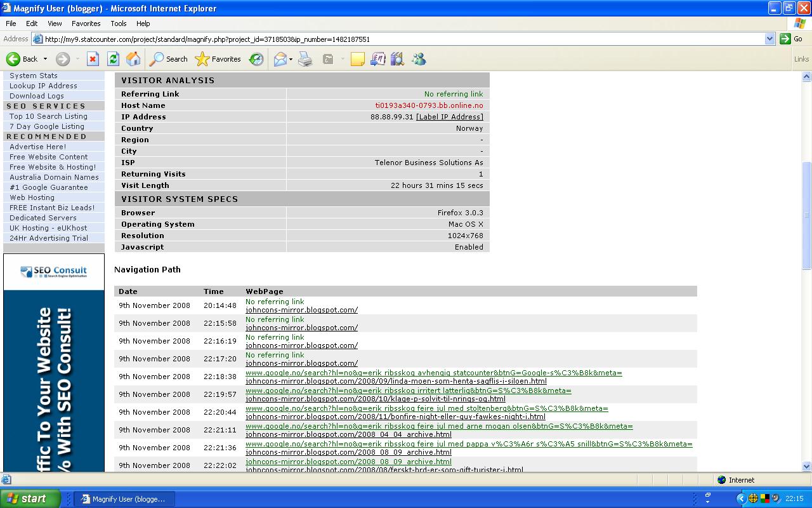This screenshot has height=508, width=812.
Task: Click the scrollbar up arrow
Action: point(807,77)
